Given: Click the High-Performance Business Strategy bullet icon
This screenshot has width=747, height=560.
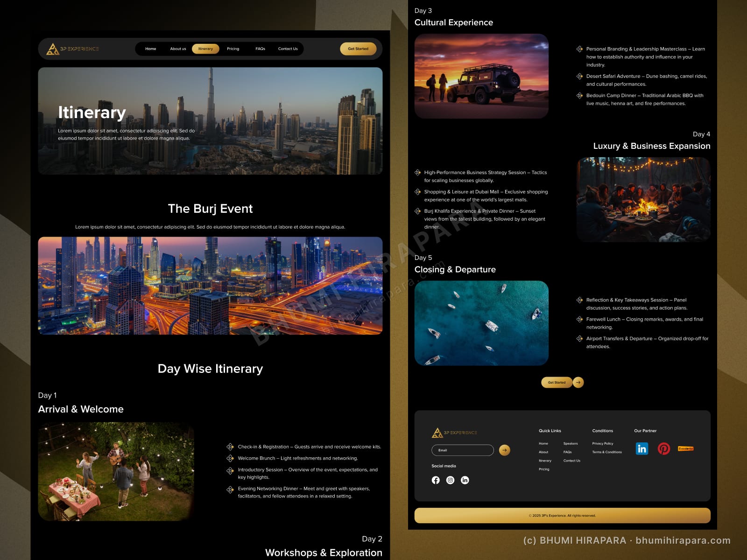Looking at the screenshot, I should tap(418, 173).
